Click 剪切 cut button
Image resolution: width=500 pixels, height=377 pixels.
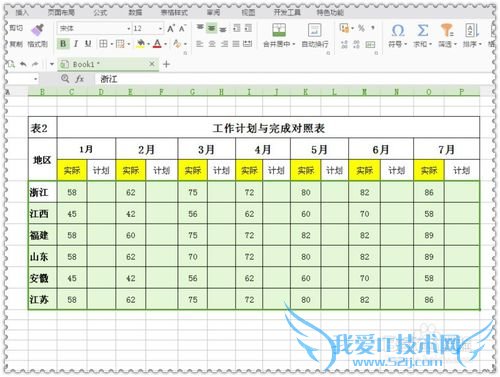click(x=15, y=28)
